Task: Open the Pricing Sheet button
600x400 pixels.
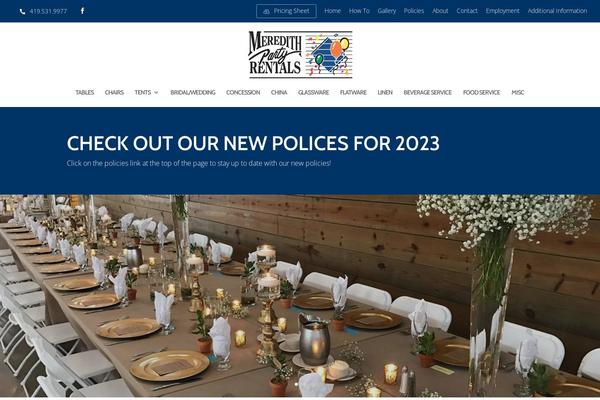Action: coord(286,11)
